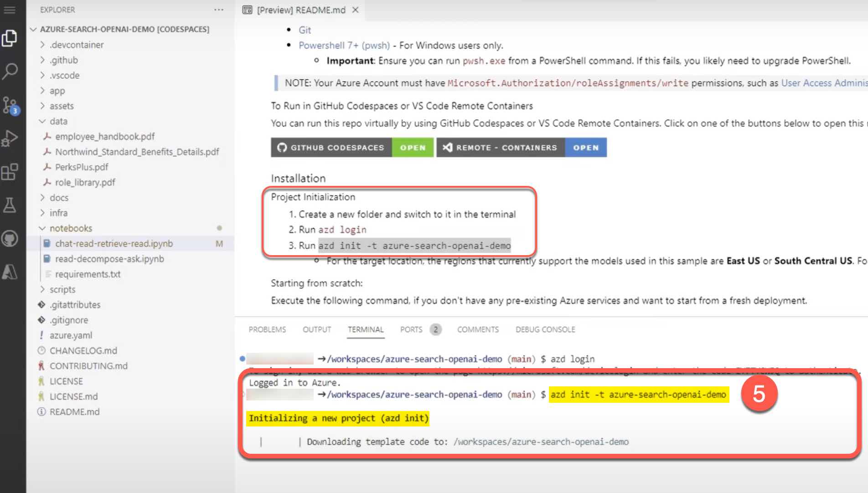Viewport: 868px width, 493px height.
Task: Follow the Git link in README
Action: [305, 30]
